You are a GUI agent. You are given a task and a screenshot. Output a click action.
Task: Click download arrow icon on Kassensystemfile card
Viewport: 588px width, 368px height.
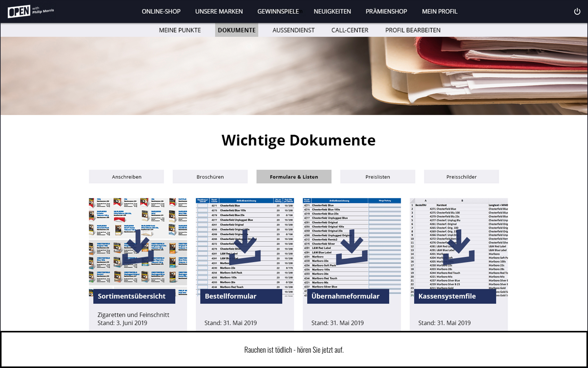pos(458,247)
